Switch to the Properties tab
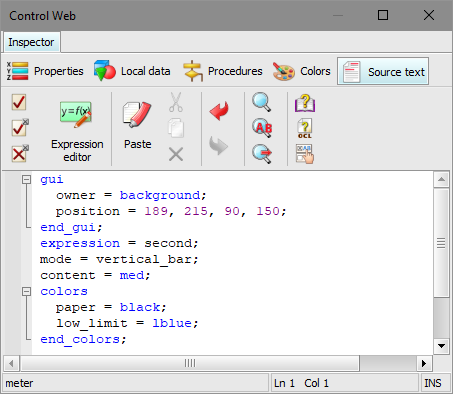 (45, 71)
